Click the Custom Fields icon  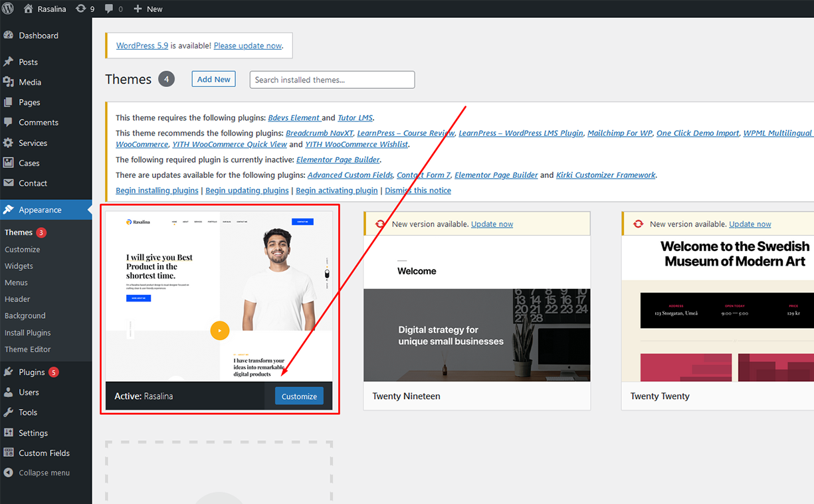click(x=9, y=453)
